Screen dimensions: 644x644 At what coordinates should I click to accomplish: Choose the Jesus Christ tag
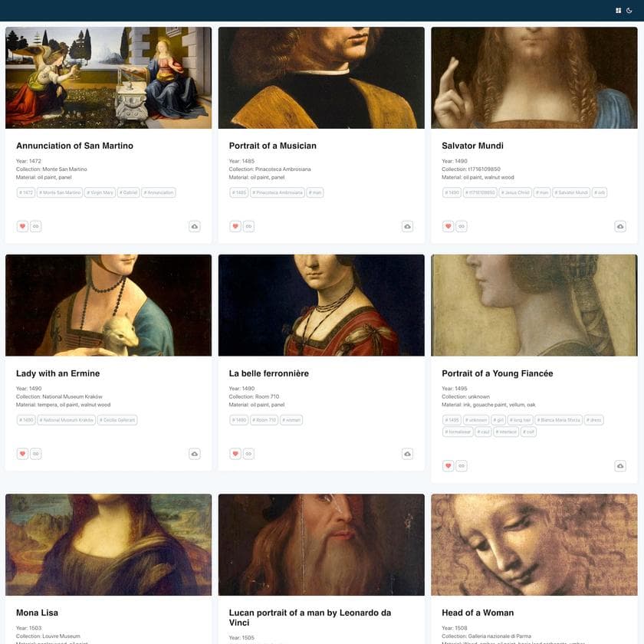(x=515, y=192)
